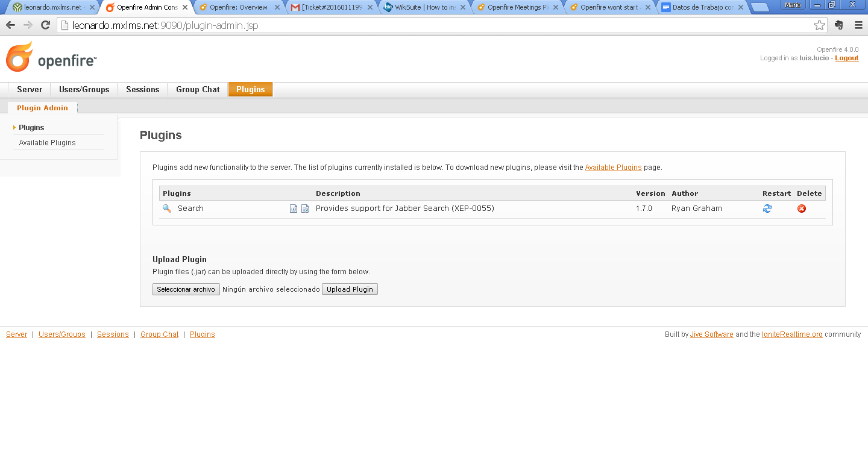The image size is (868, 455).
Task: Close the WikiSuite browser tab
Action: pos(463,8)
